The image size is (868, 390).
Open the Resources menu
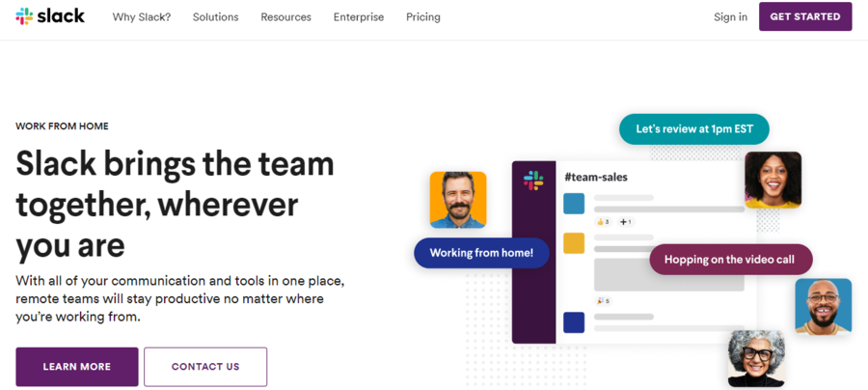[286, 17]
